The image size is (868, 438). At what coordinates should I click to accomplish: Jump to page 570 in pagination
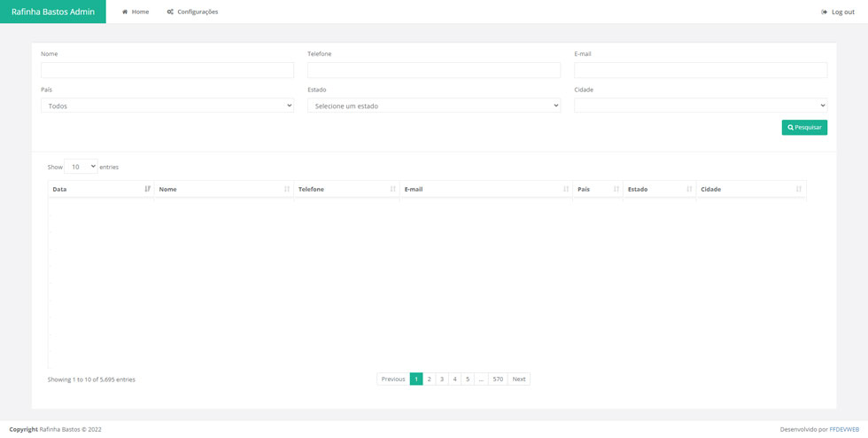(x=498, y=379)
